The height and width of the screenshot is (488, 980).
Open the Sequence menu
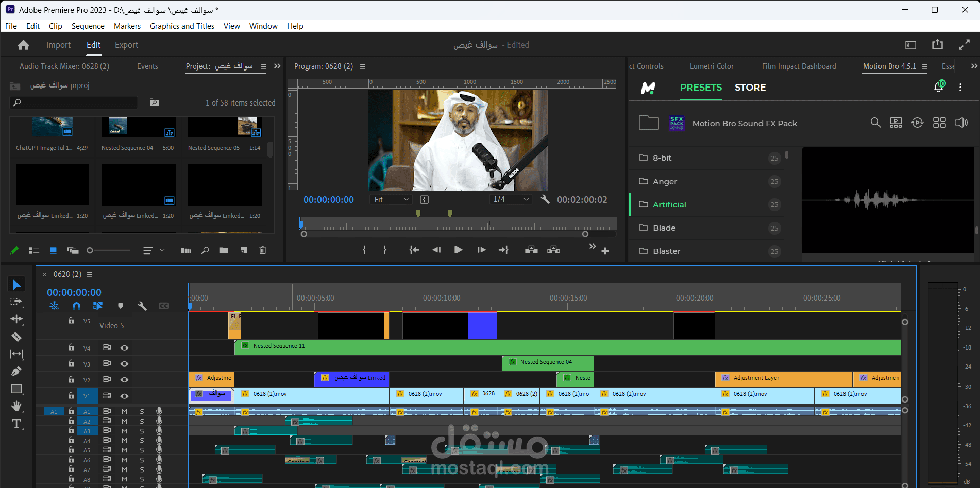(x=88, y=26)
